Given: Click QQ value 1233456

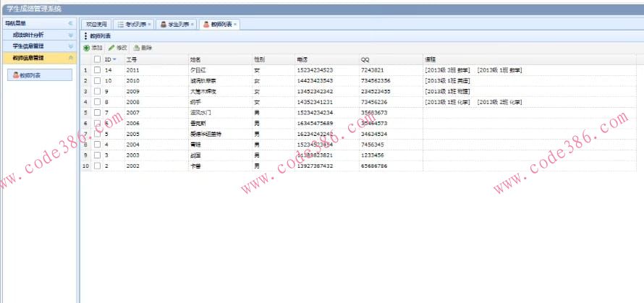Looking at the screenshot, I should [373, 155].
